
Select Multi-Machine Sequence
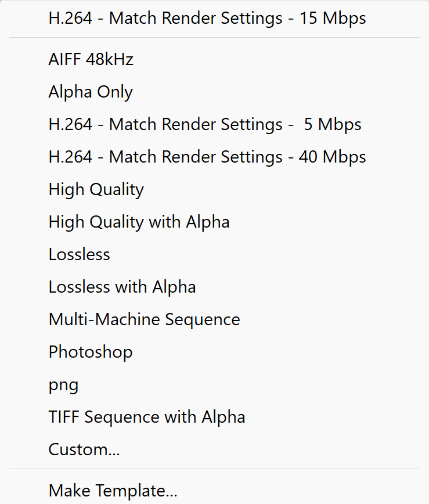click(x=144, y=319)
